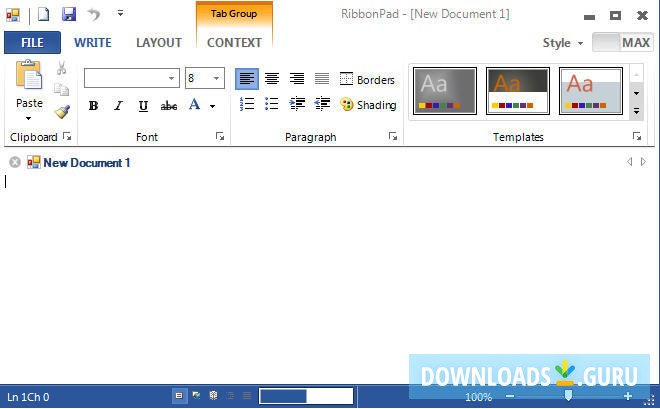Toggle Italic formatting

click(118, 106)
